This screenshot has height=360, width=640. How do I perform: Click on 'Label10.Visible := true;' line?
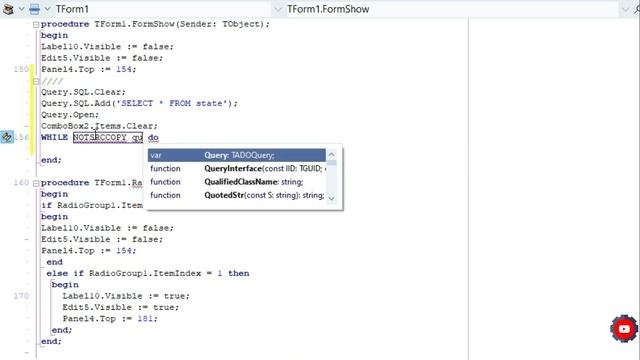(126, 296)
